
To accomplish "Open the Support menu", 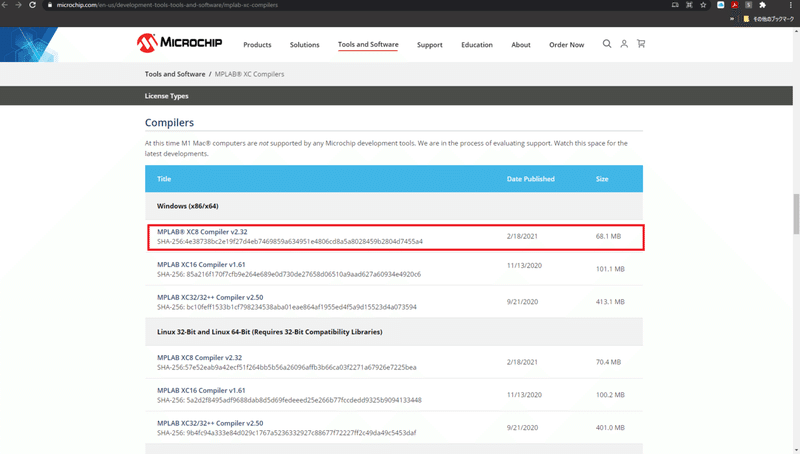I will pyautogui.click(x=430, y=45).
